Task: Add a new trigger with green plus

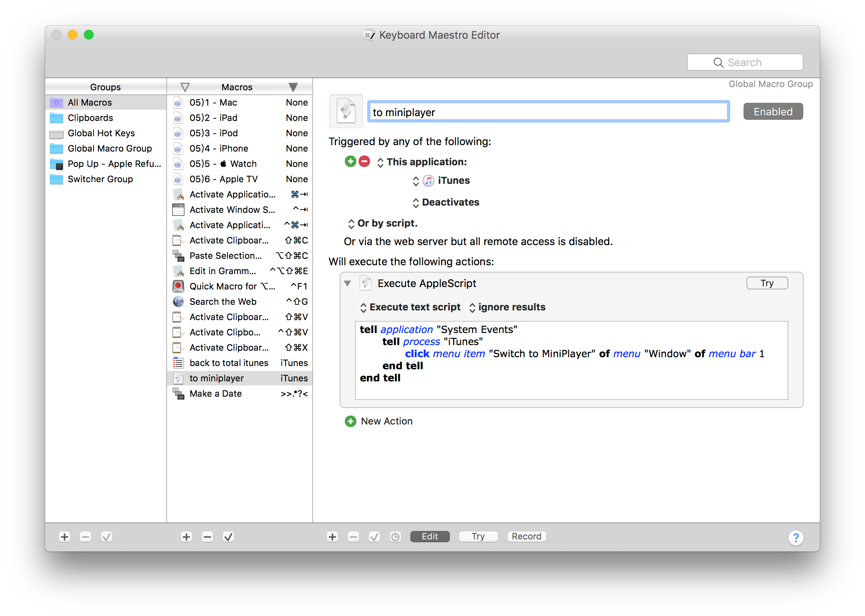Action: [350, 162]
